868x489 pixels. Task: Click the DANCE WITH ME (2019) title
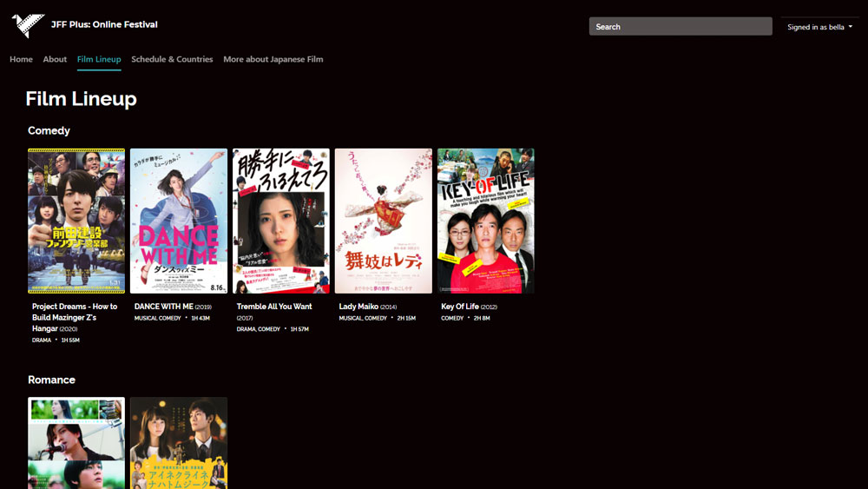tap(173, 307)
